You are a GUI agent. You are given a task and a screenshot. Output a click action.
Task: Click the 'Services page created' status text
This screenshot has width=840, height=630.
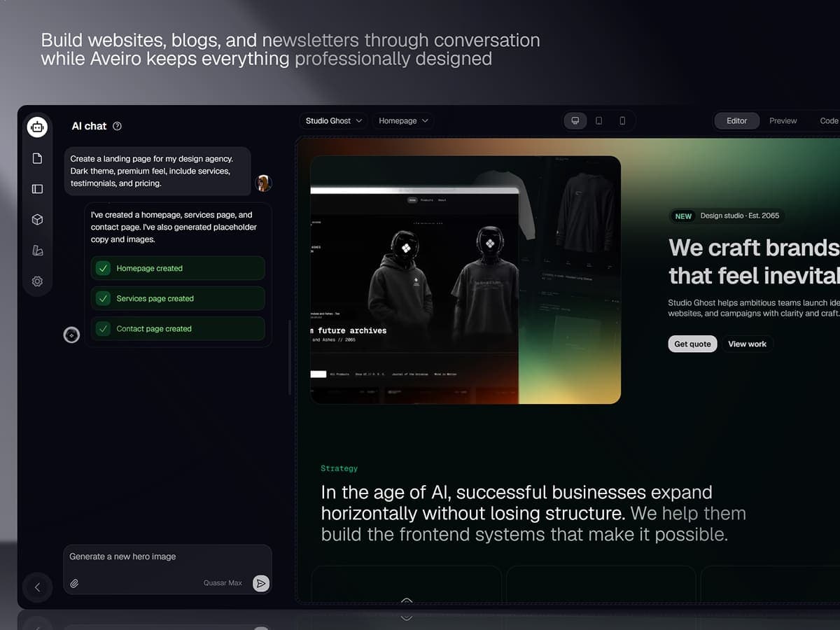click(x=155, y=298)
